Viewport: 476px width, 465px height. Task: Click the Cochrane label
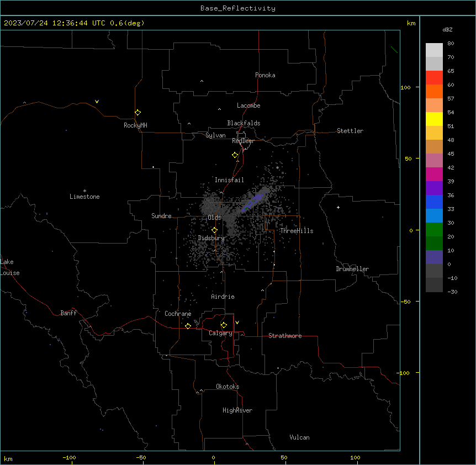tap(178, 314)
